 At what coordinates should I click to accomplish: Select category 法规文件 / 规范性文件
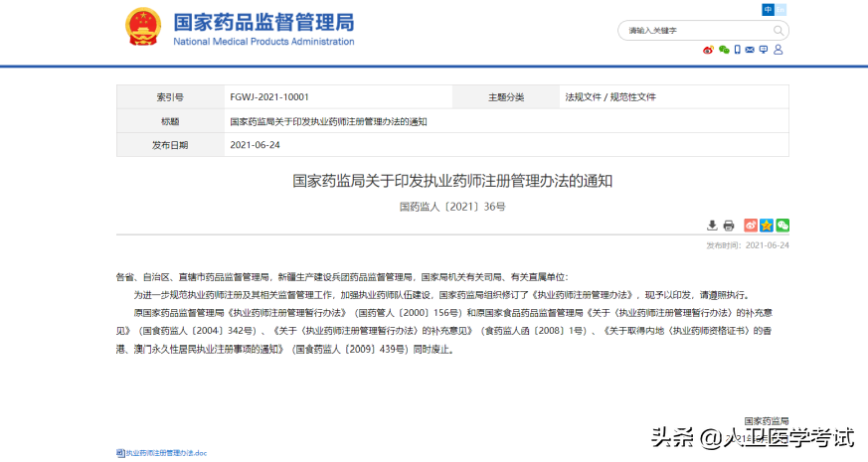[610, 97]
